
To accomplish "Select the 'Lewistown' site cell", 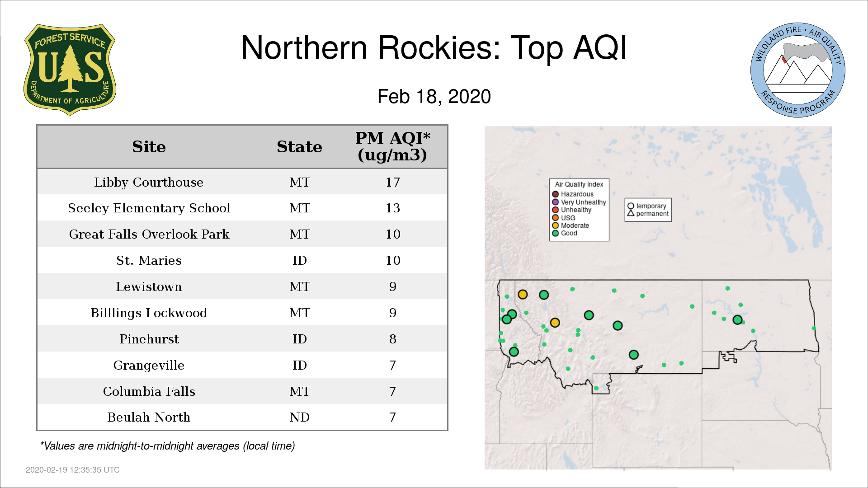I will click(149, 287).
